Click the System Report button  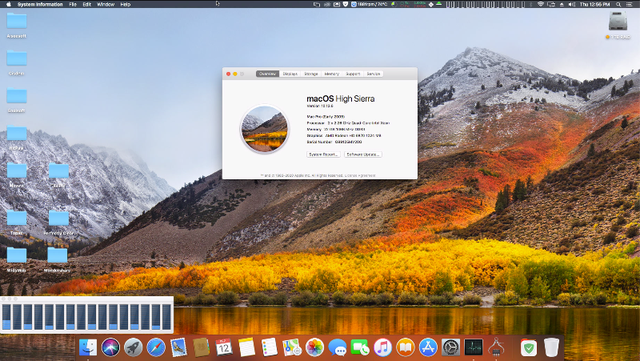[x=323, y=154]
